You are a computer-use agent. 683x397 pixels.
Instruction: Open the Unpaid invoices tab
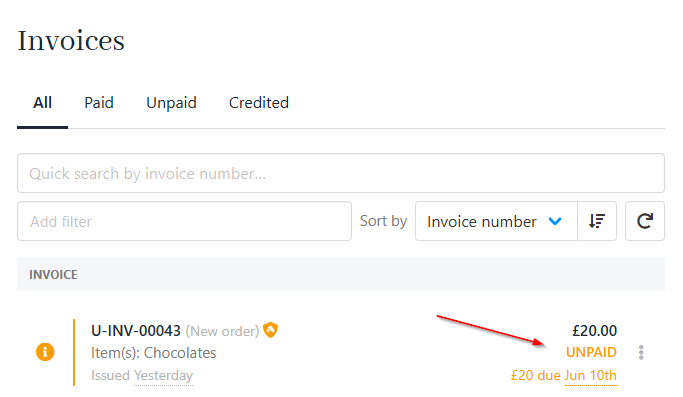(171, 103)
